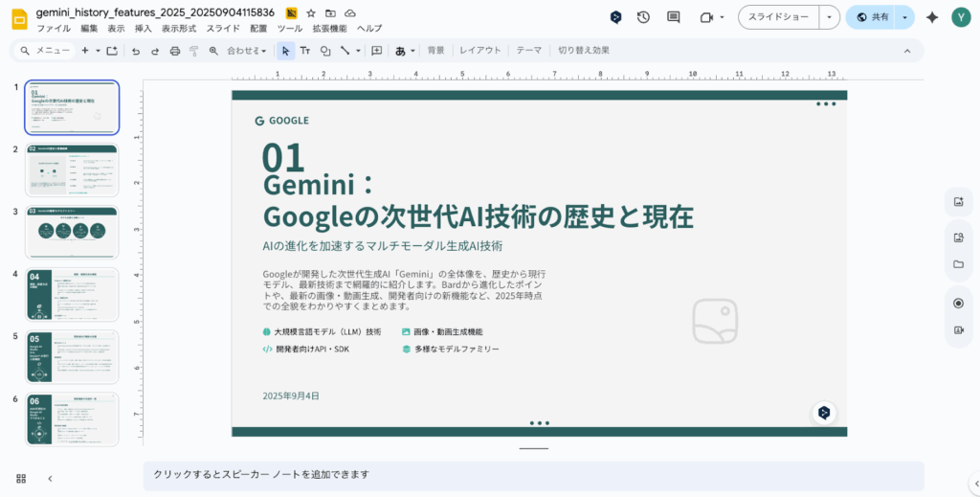
Task: Collapse the slide filmstrip panel
Action: point(50,478)
